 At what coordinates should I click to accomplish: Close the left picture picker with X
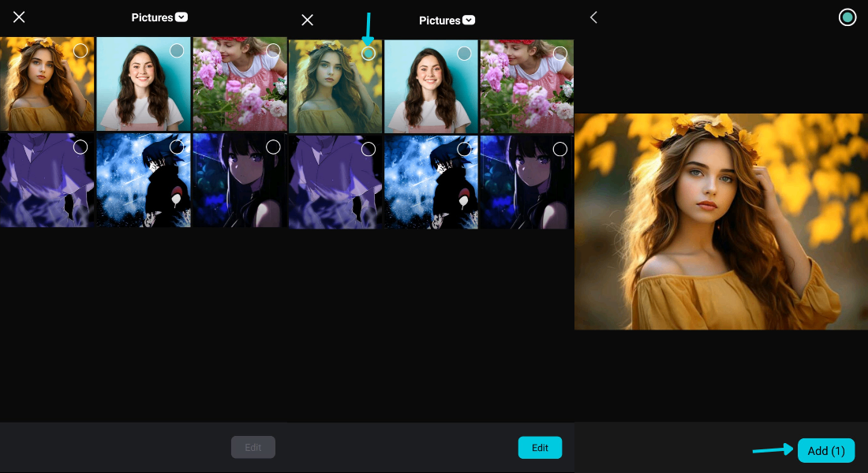19,17
